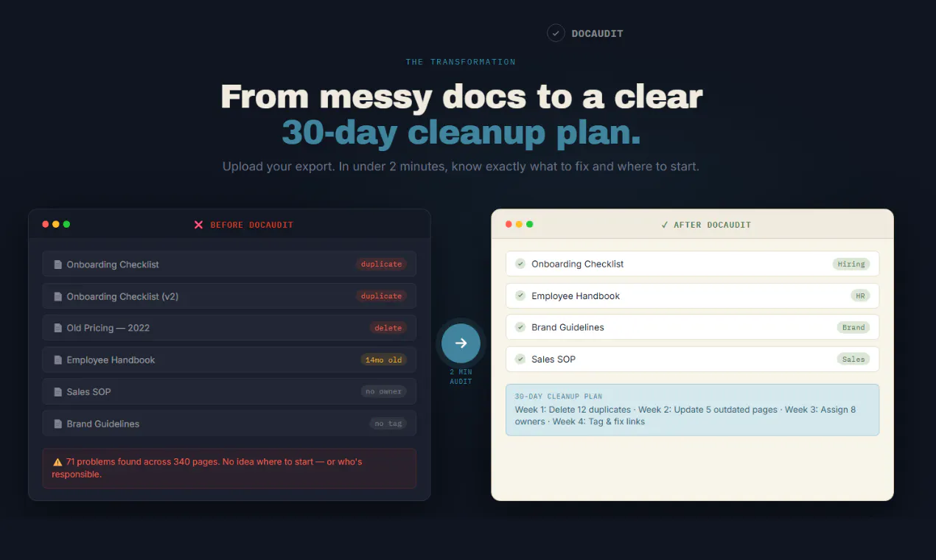Viewport: 936px width, 560px height.
Task: Click the delete tag on Old Pricing — 2022
Action: (388, 328)
